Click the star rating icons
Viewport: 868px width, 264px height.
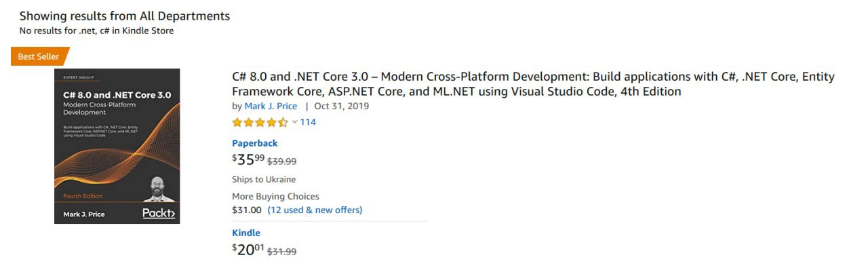[260, 122]
